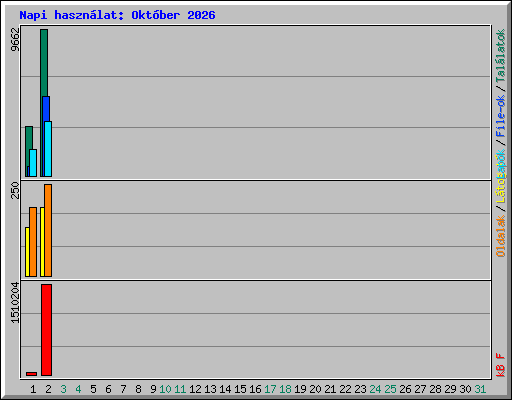Click day 6 axis label

[x=108, y=389]
